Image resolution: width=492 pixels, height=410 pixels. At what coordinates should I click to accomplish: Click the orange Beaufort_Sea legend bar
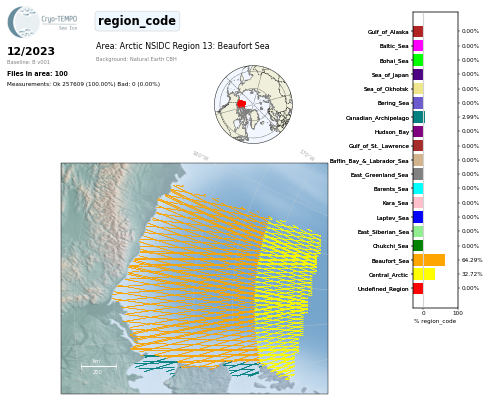coord(429,260)
